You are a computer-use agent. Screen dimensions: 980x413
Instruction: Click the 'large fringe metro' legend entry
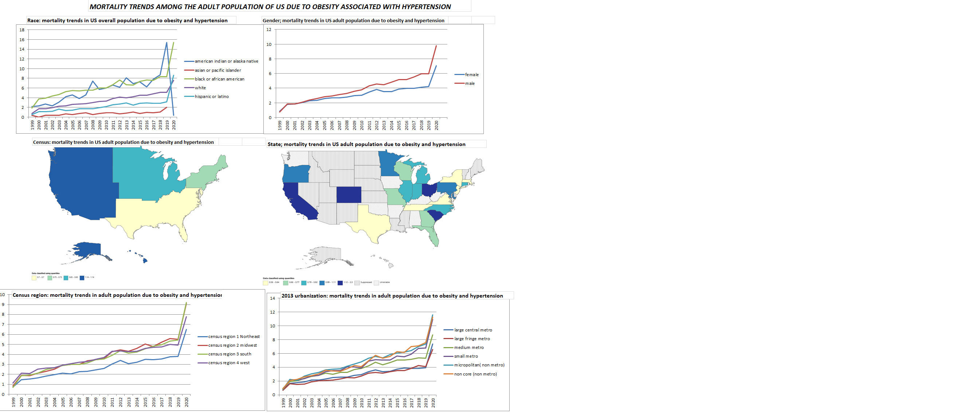[472, 339]
